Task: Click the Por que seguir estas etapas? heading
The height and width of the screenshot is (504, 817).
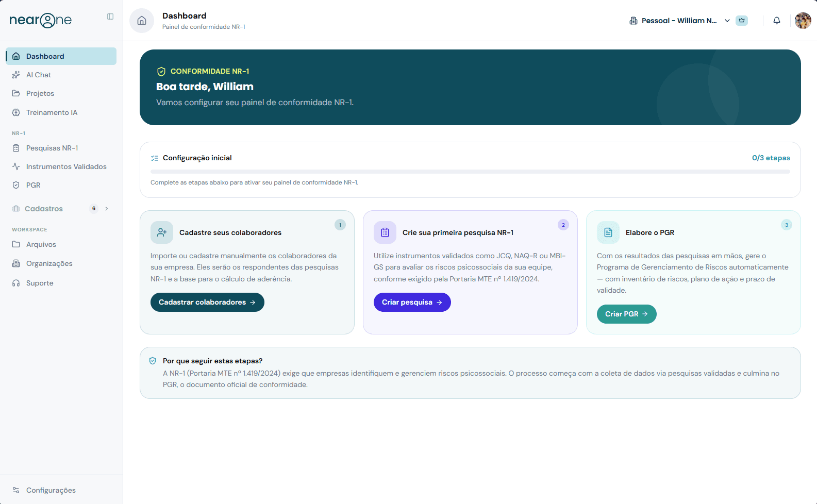Action: (212, 361)
